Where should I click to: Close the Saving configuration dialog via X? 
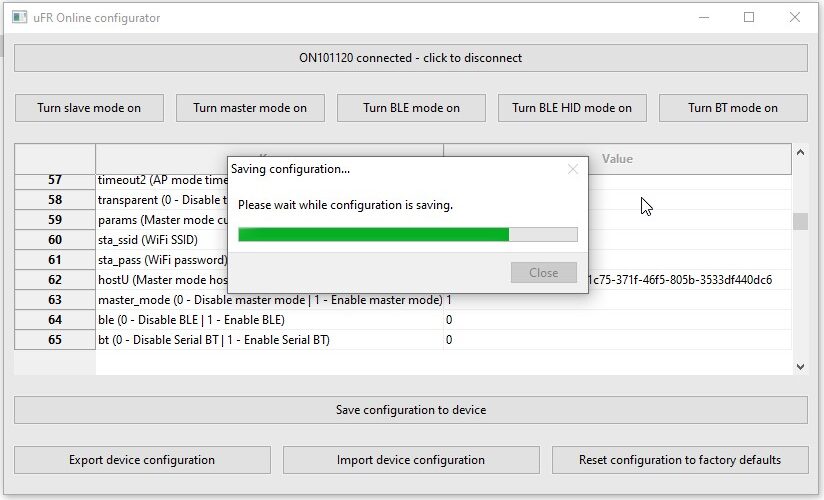tap(573, 169)
